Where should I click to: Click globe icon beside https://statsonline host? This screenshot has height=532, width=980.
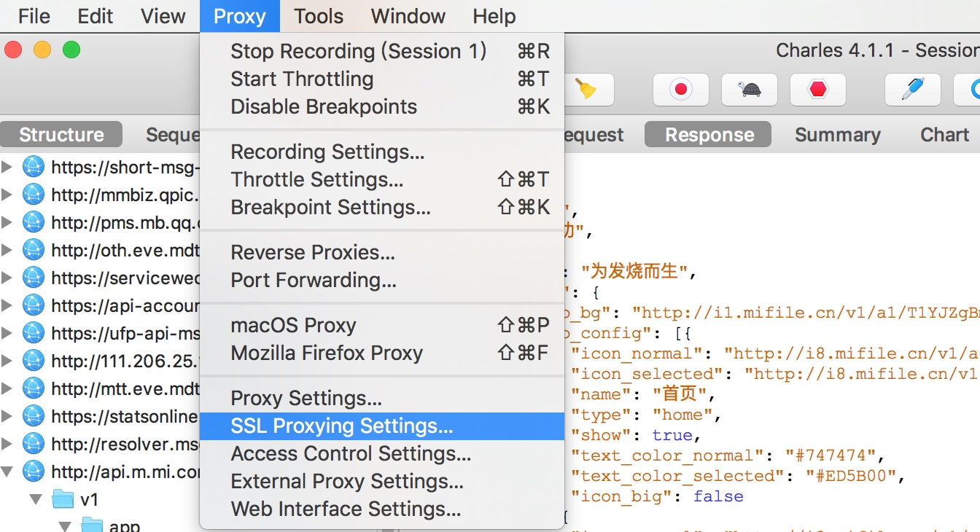tap(34, 416)
